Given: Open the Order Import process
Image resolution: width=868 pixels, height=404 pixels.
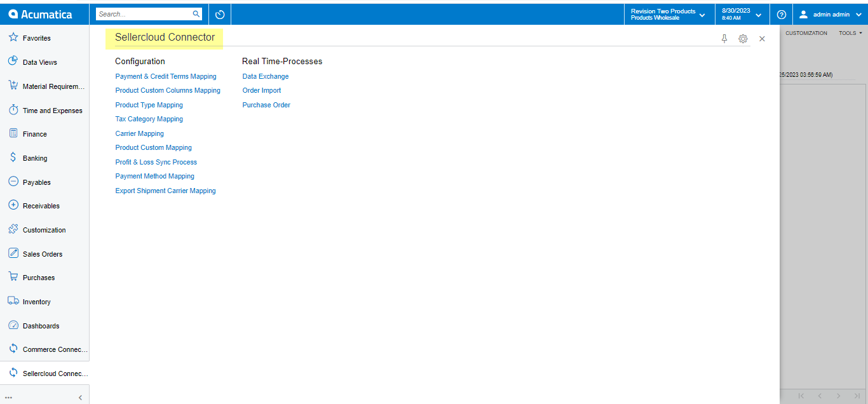Looking at the screenshot, I should [x=261, y=90].
